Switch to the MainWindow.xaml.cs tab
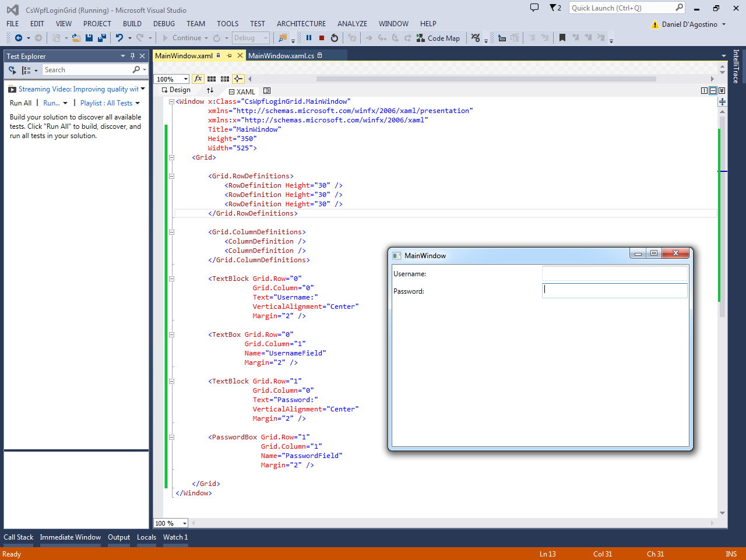Viewport: 746px width, 560px height. point(281,56)
